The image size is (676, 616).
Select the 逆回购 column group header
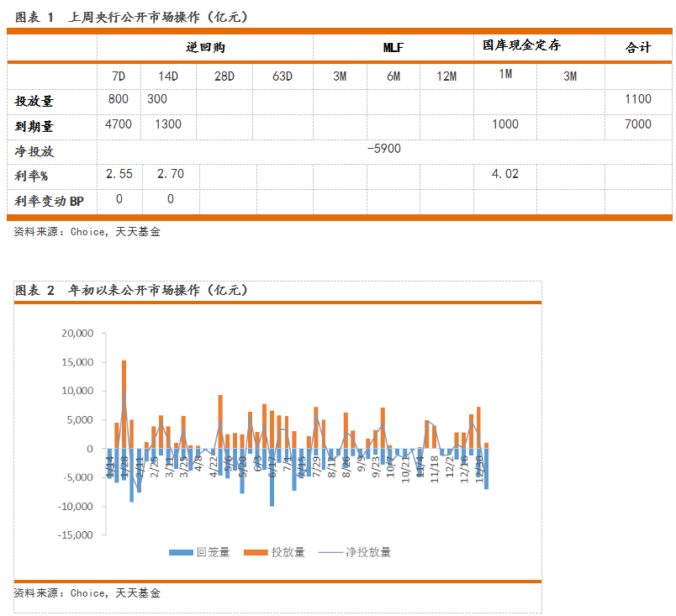(x=205, y=47)
